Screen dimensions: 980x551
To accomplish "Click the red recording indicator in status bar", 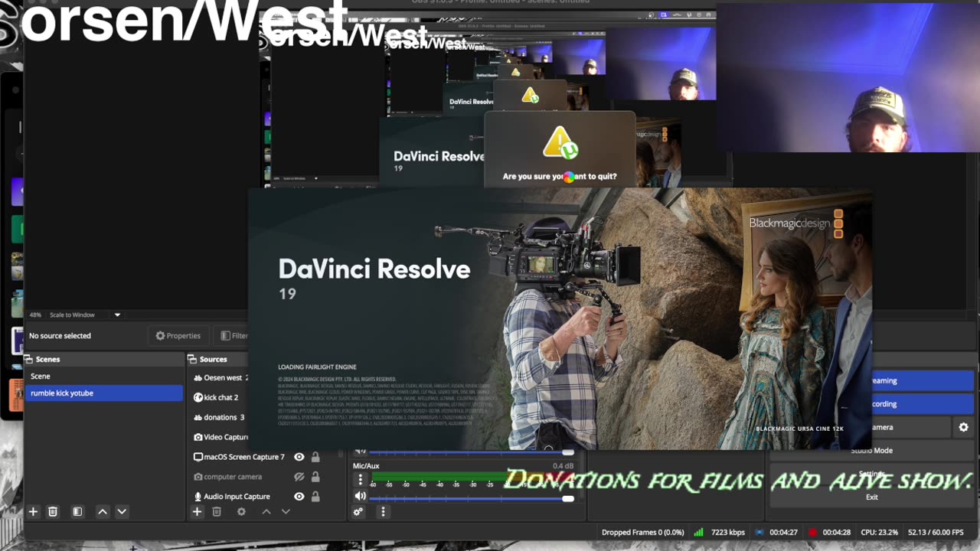I will coord(813,533).
